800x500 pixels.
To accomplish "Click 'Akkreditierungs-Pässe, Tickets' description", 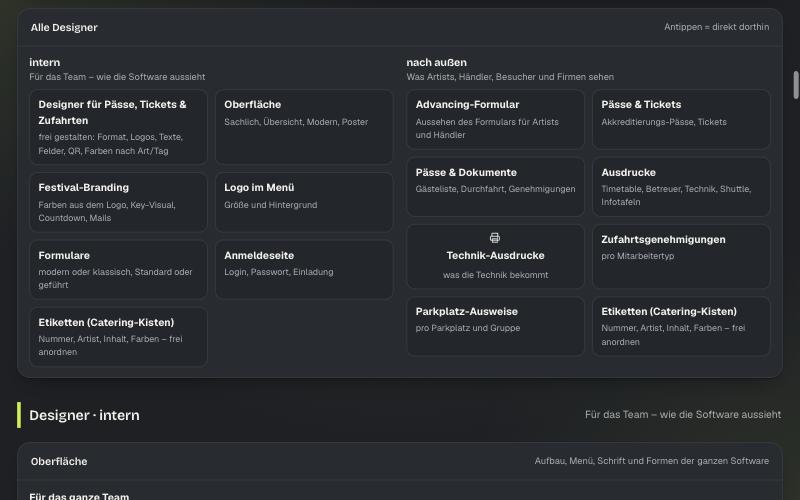I will pos(664,122).
